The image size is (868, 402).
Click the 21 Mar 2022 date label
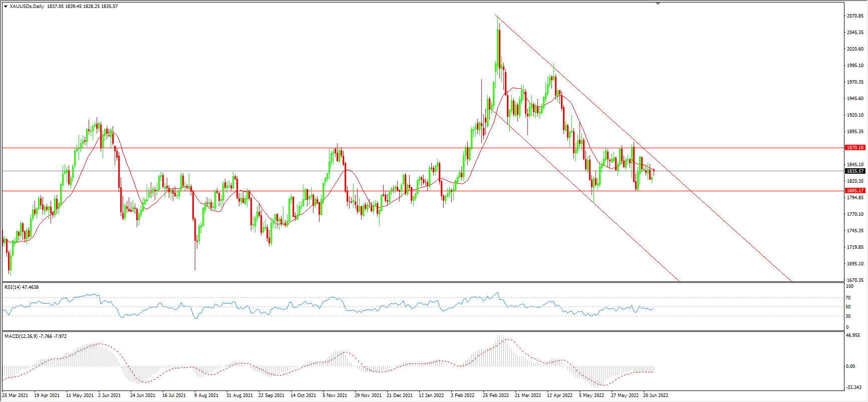(528, 395)
